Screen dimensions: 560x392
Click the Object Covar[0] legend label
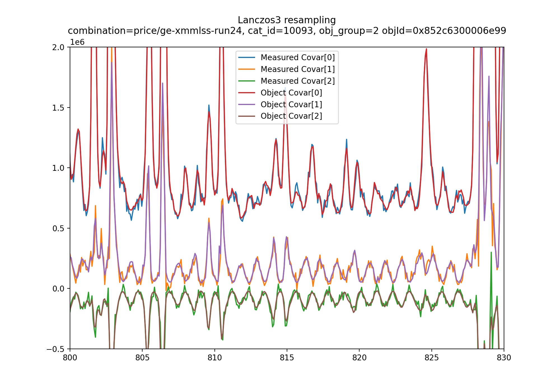point(291,93)
